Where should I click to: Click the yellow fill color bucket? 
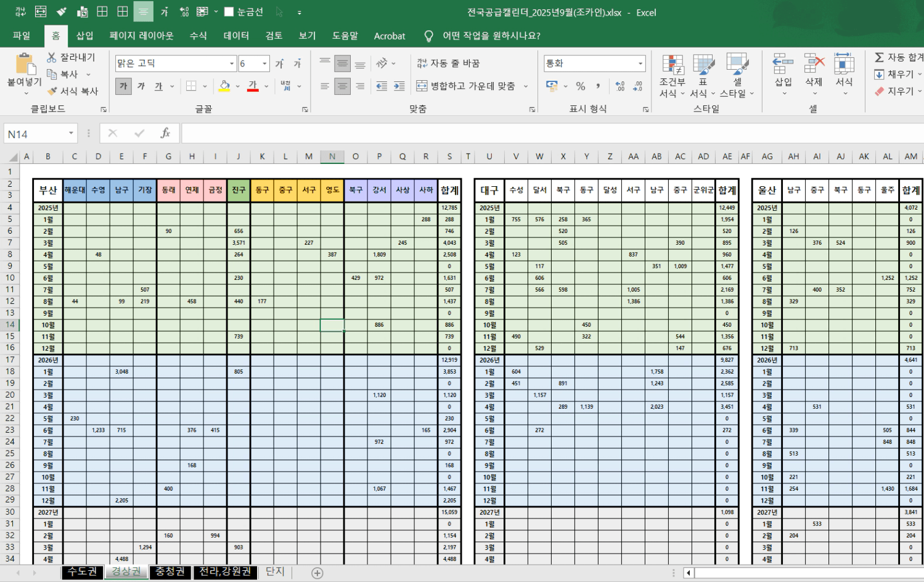click(224, 86)
